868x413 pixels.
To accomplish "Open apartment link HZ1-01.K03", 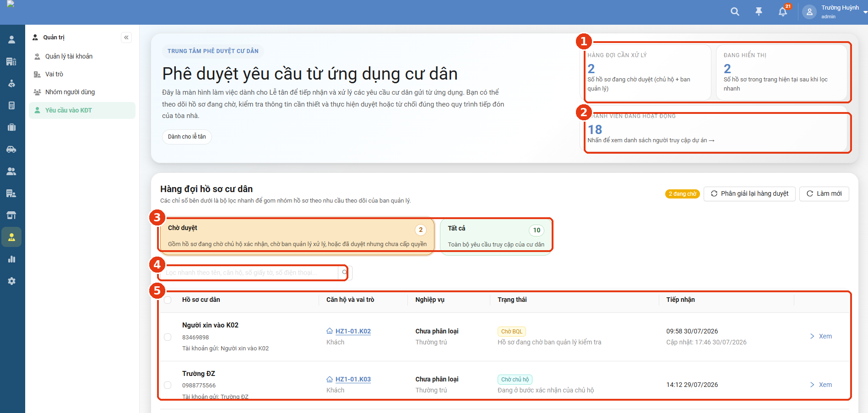I will (x=353, y=379).
